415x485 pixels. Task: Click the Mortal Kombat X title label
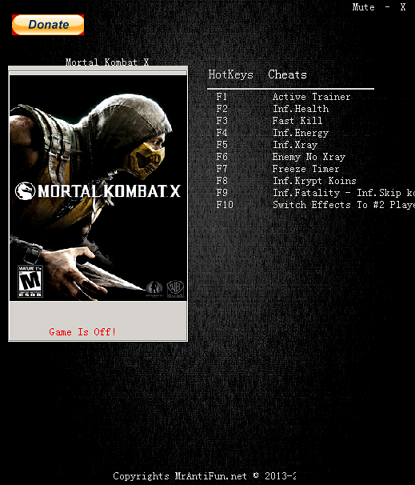point(107,62)
